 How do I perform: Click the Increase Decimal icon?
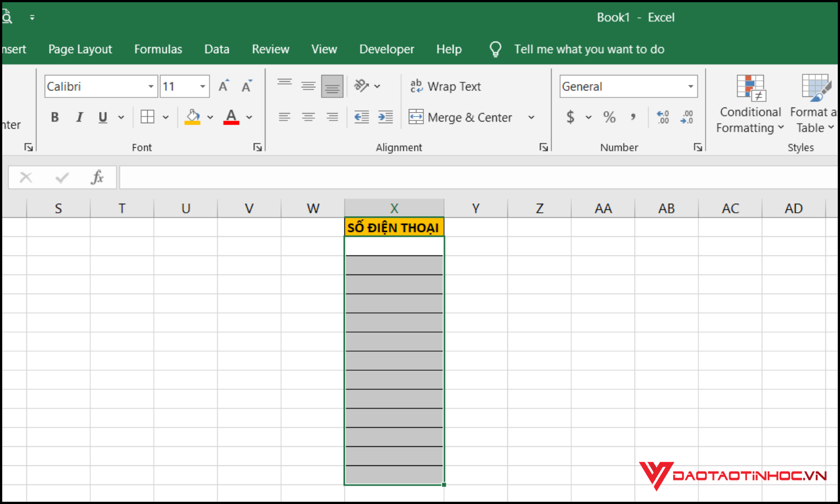point(663,117)
